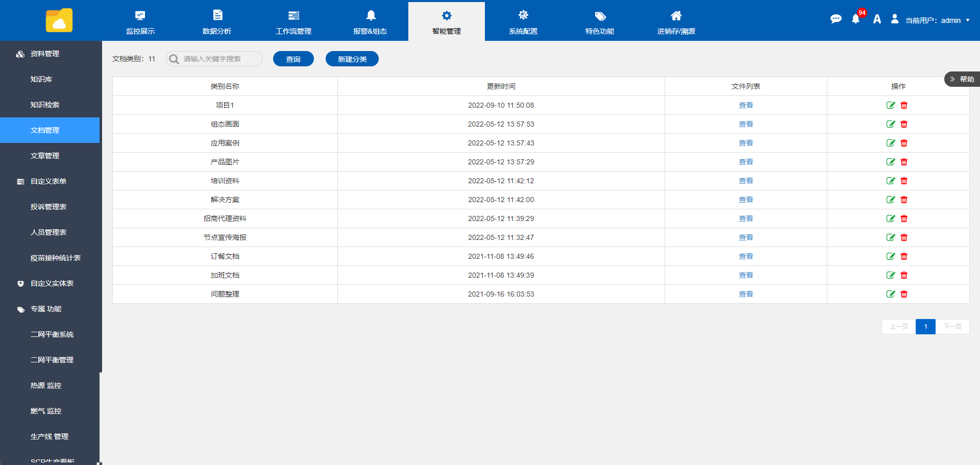Delete the 解决方案 category
This screenshot has height=465, width=980.
904,200
